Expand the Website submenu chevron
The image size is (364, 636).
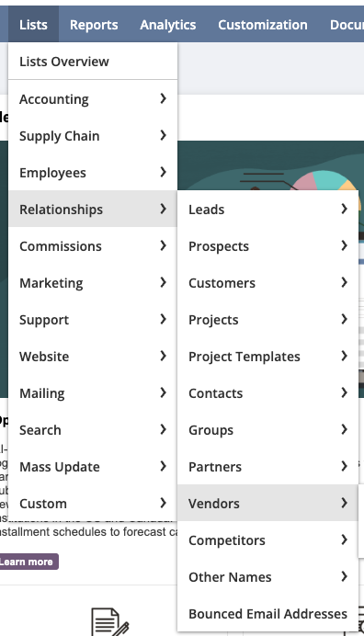click(163, 356)
